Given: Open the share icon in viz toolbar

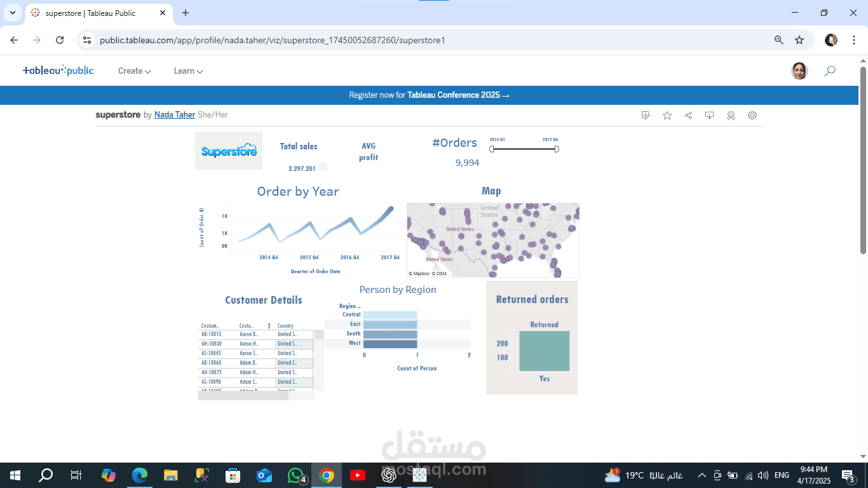Looking at the screenshot, I should (688, 115).
